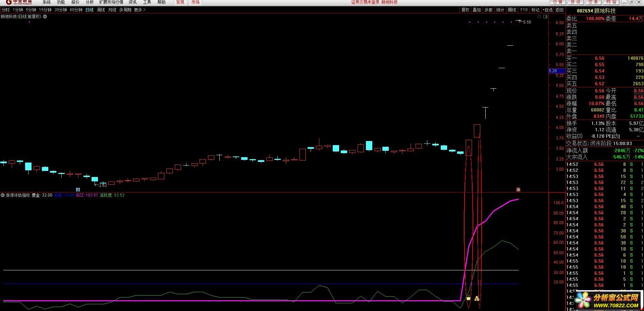Add stock via +自选 button

coord(547,10)
